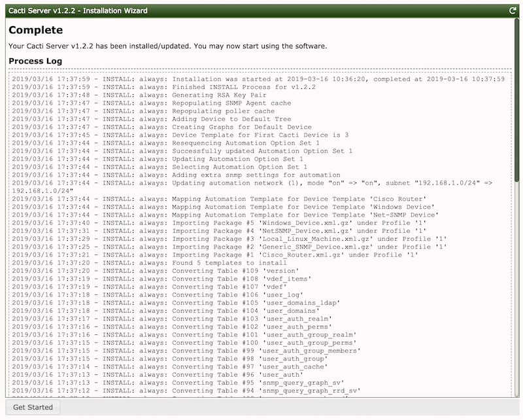Click Converting Table #109 'version' line
Image resolution: width=523 pixels, height=420 pixels.
pyautogui.click(x=156, y=271)
